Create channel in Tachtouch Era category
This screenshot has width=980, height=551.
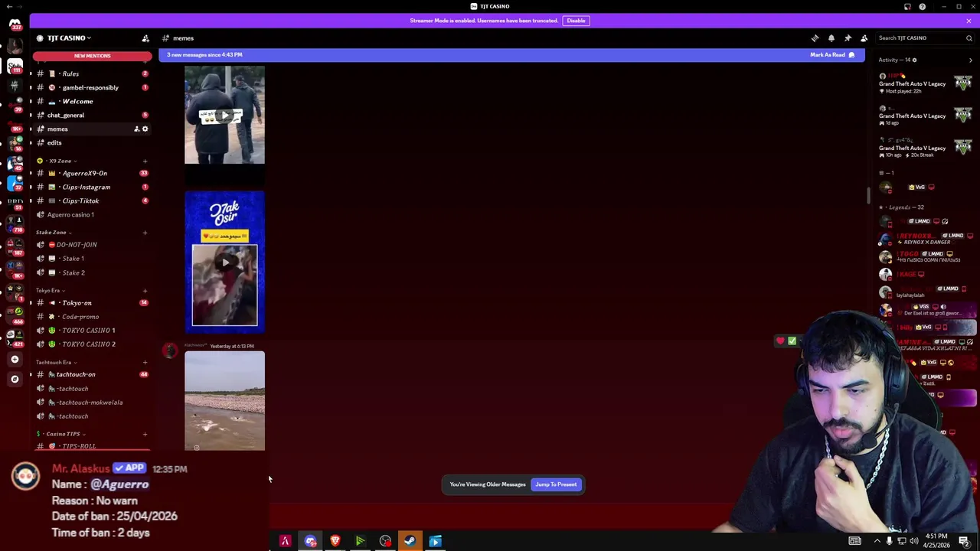[x=145, y=362]
